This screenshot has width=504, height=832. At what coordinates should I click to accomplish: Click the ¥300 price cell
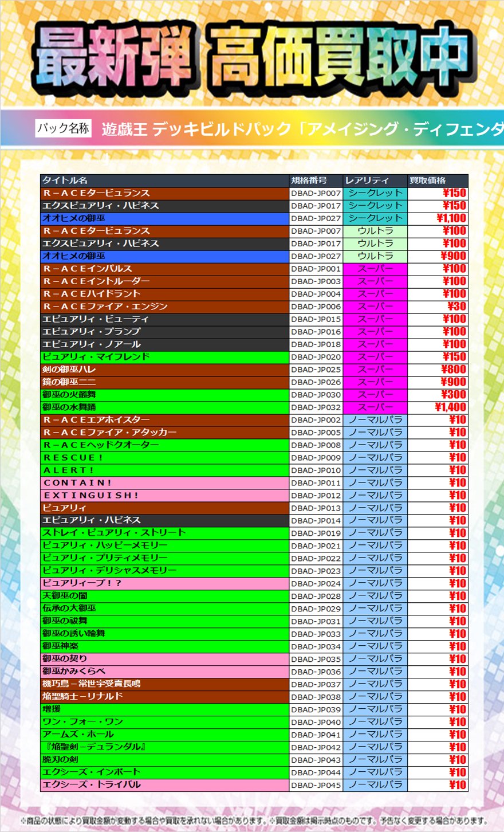(x=438, y=395)
